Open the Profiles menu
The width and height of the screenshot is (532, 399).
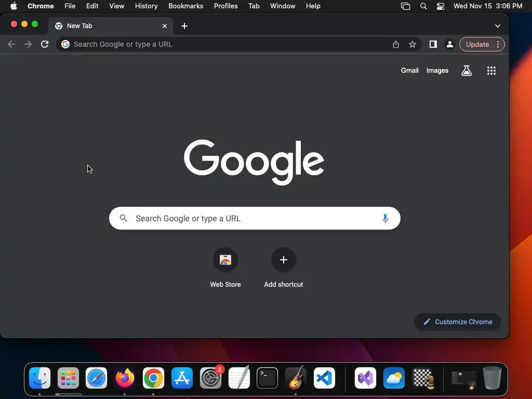pos(225,6)
